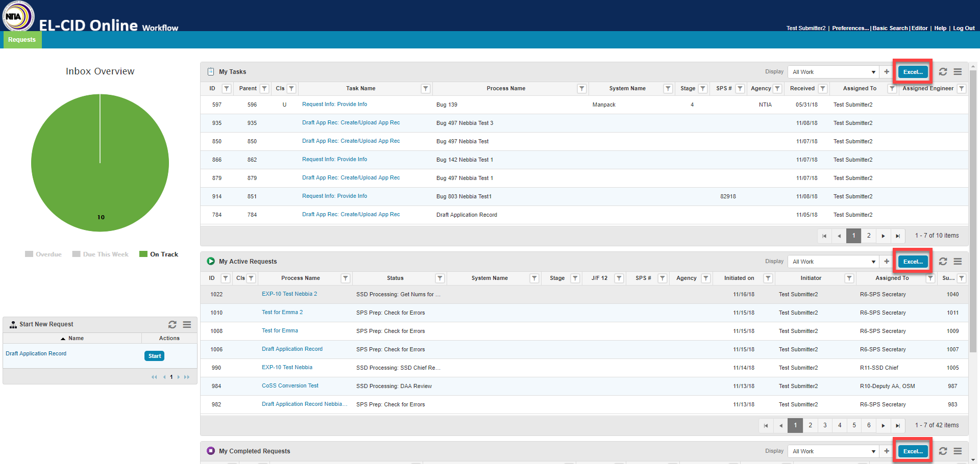Click the page vertical scrollbar
Image resolution: width=980 pixels, height=464 pixels.
coord(973,212)
